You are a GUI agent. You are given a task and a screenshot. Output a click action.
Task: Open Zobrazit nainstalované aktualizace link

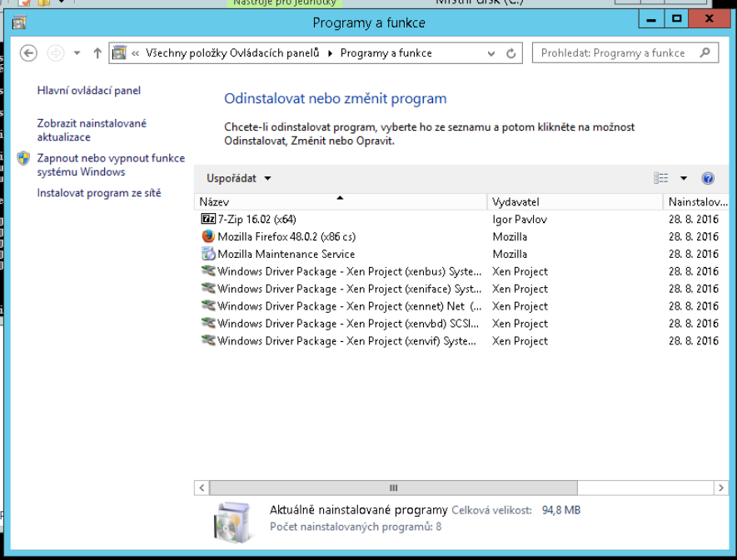coord(92,130)
